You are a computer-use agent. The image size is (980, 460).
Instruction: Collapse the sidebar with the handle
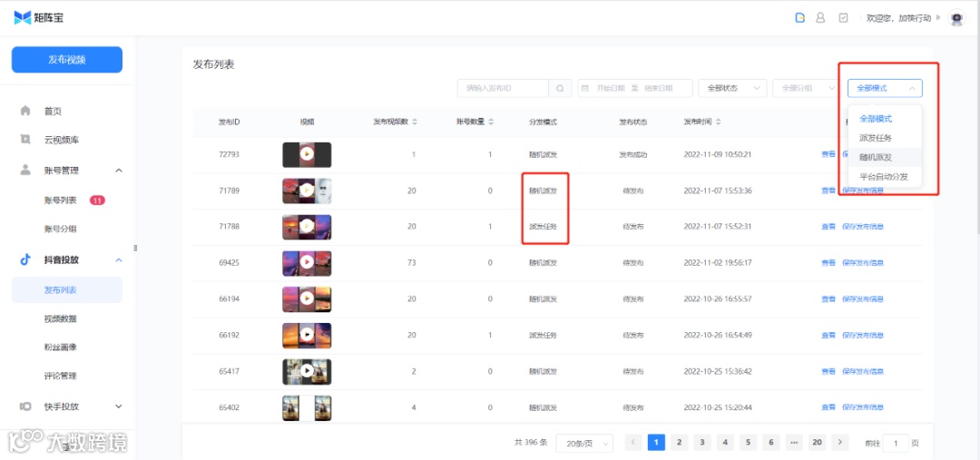(135, 248)
